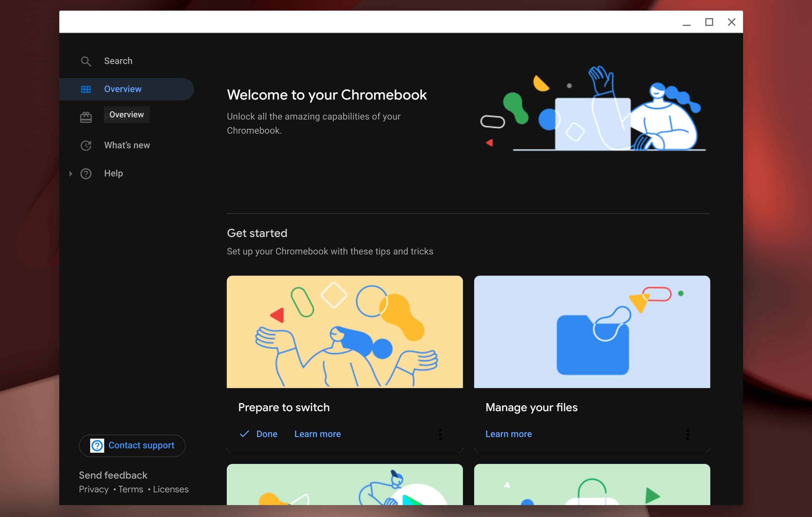Expand the Help tree arrow
Screen dimensions: 812x517
coord(71,174)
